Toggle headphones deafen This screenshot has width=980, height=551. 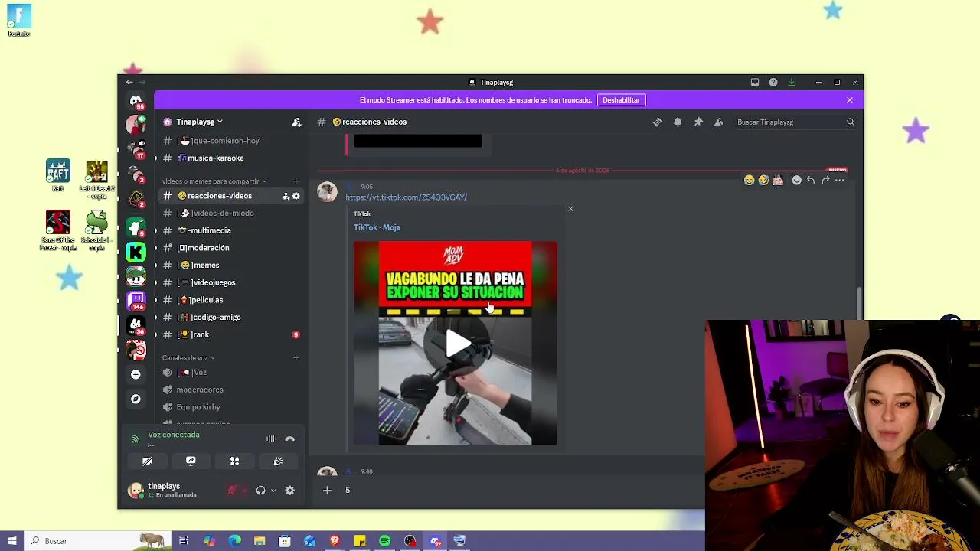(x=260, y=491)
